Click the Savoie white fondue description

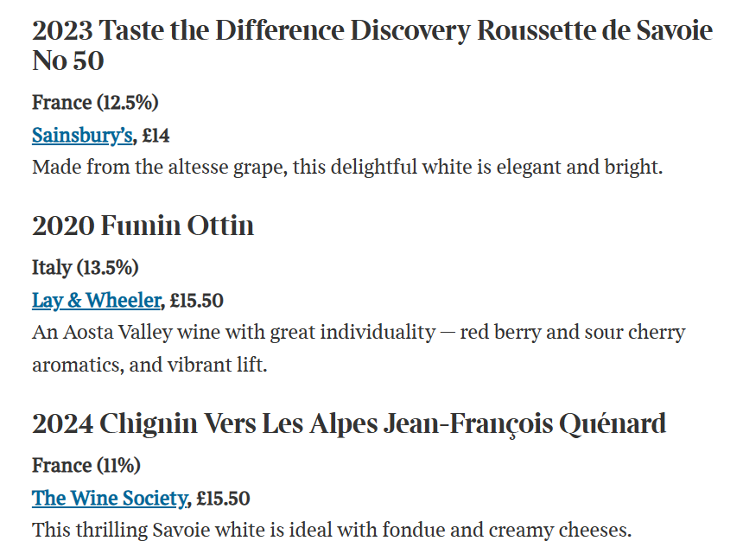pyautogui.click(x=332, y=530)
